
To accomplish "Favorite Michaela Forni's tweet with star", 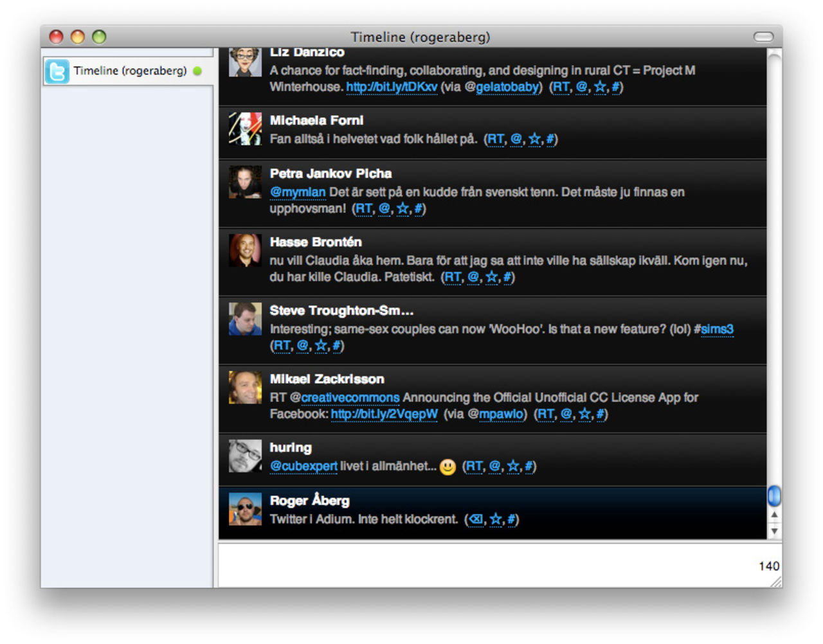I will (534, 139).
